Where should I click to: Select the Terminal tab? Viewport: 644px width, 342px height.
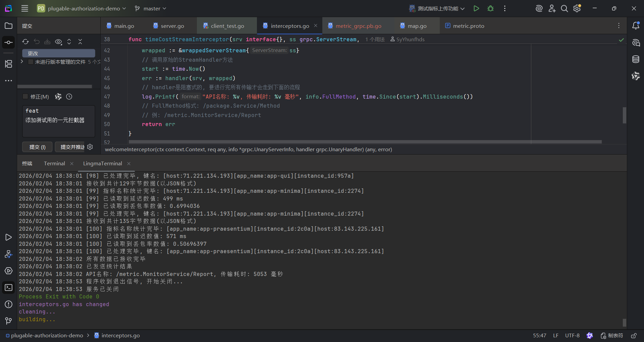[x=54, y=163]
